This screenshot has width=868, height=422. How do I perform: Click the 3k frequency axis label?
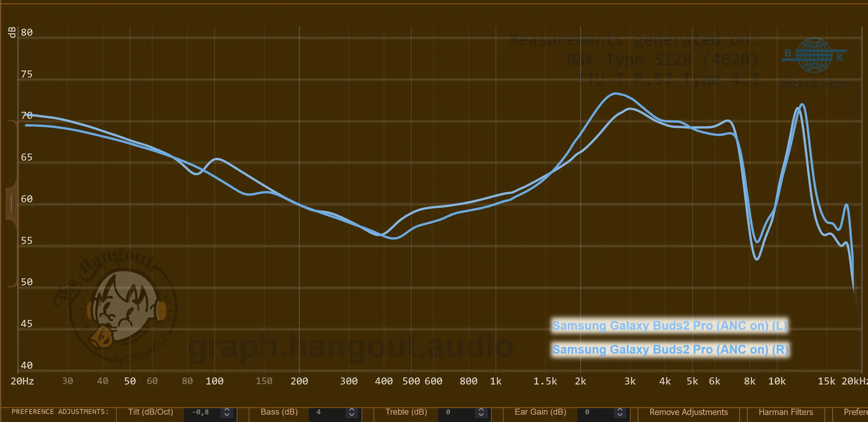coord(630,381)
